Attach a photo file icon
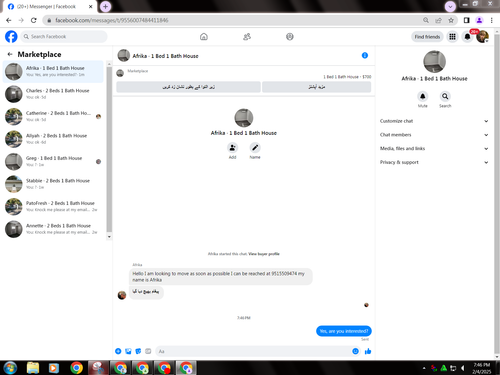This screenshot has height=375, width=500. coord(128,351)
